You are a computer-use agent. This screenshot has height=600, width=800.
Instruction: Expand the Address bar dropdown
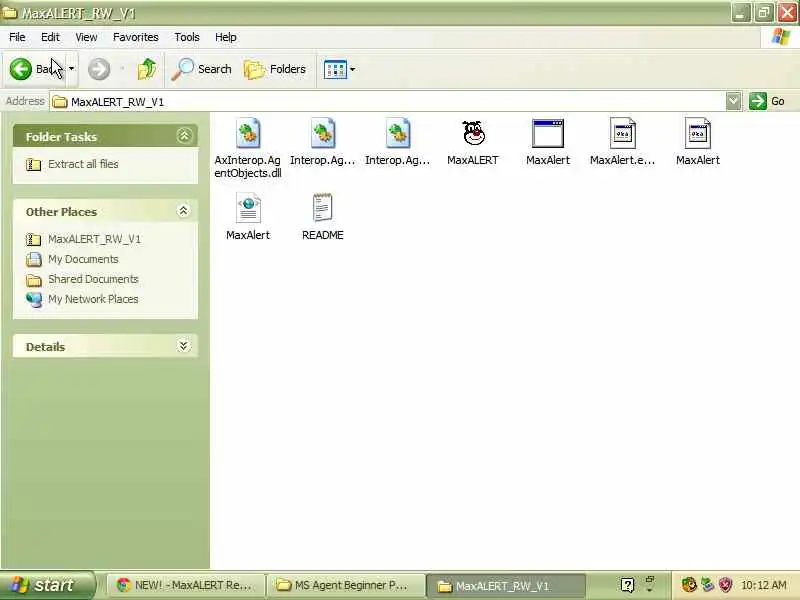coord(733,101)
